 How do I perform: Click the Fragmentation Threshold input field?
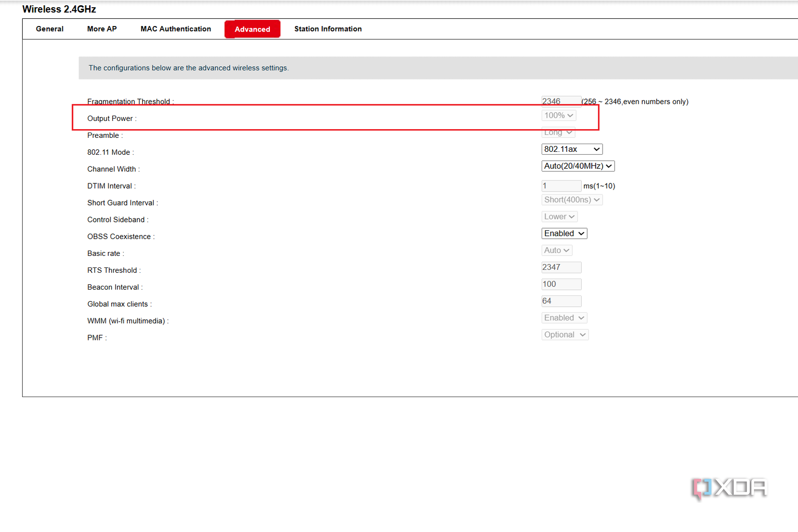click(x=561, y=101)
